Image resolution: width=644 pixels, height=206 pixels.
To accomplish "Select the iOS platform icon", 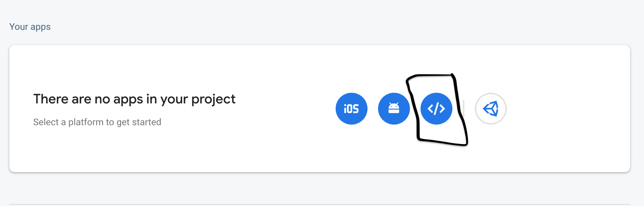I will pos(351,109).
